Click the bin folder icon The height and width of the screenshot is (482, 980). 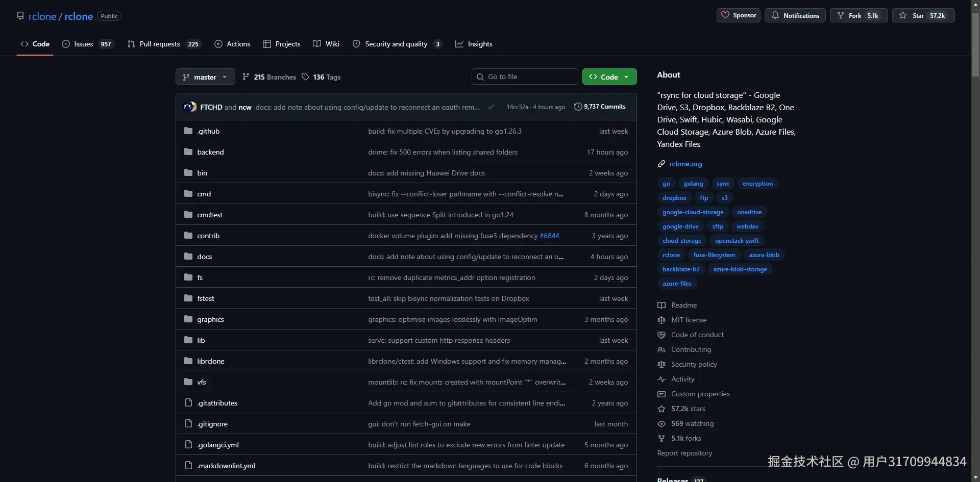(188, 173)
